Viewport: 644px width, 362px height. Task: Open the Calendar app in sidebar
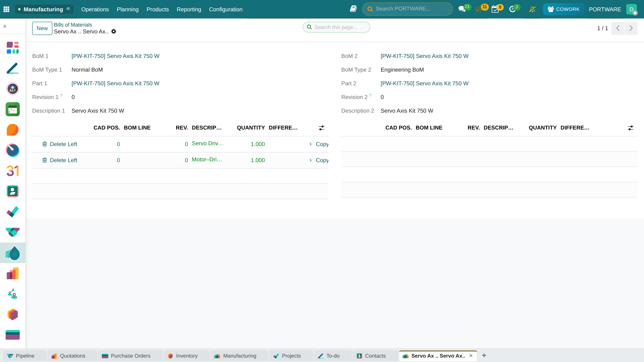(12, 171)
